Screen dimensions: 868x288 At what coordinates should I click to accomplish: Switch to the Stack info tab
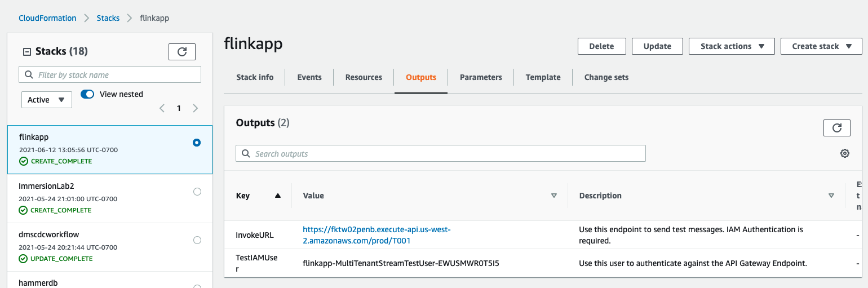pos(255,77)
